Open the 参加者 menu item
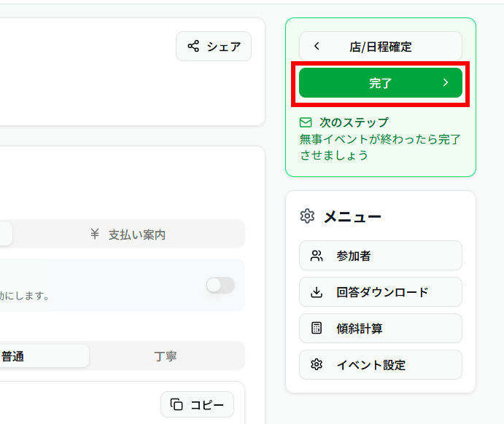 click(x=380, y=256)
